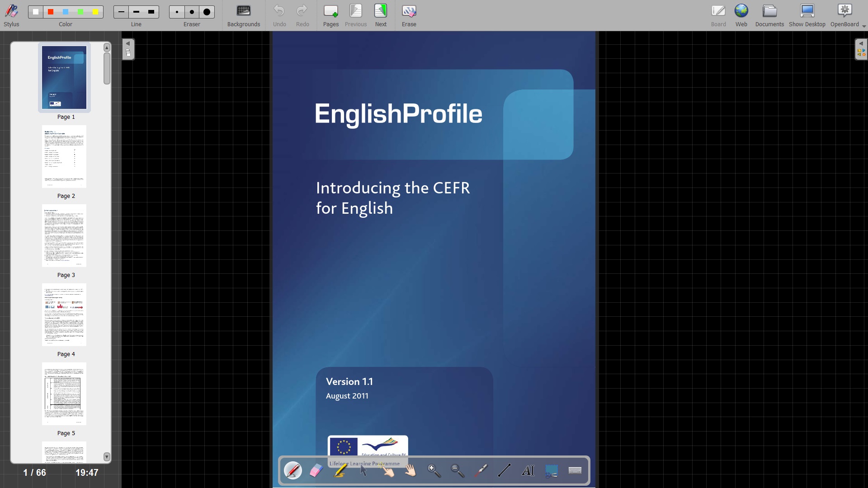Choose the Text writing tool
The height and width of the screenshot is (488, 868).
click(528, 471)
